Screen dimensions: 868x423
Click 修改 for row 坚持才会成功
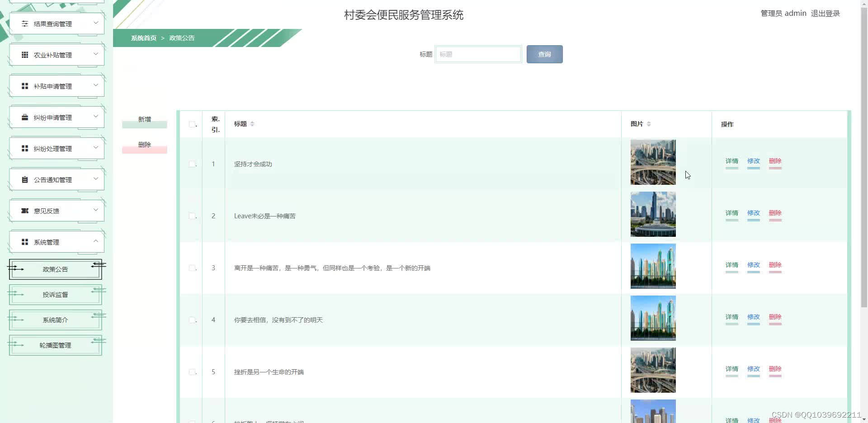[x=753, y=161]
